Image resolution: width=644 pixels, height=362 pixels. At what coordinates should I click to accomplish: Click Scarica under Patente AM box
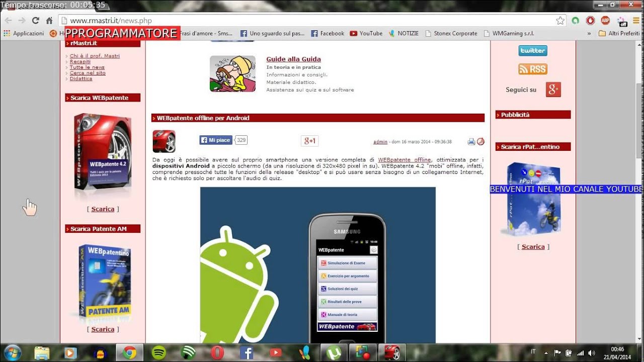tap(103, 329)
